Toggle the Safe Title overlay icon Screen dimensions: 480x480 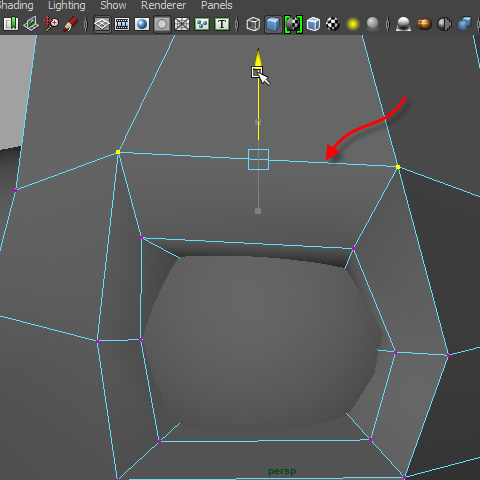point(222,24)
